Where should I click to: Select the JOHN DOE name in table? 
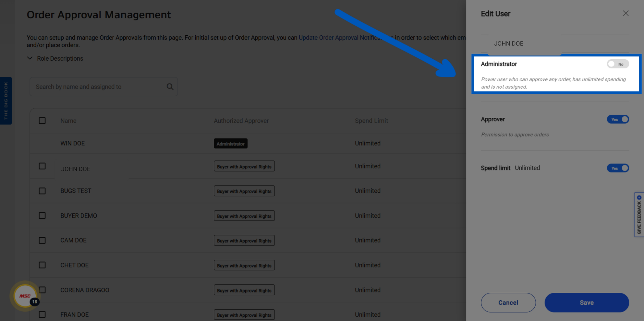75,169
